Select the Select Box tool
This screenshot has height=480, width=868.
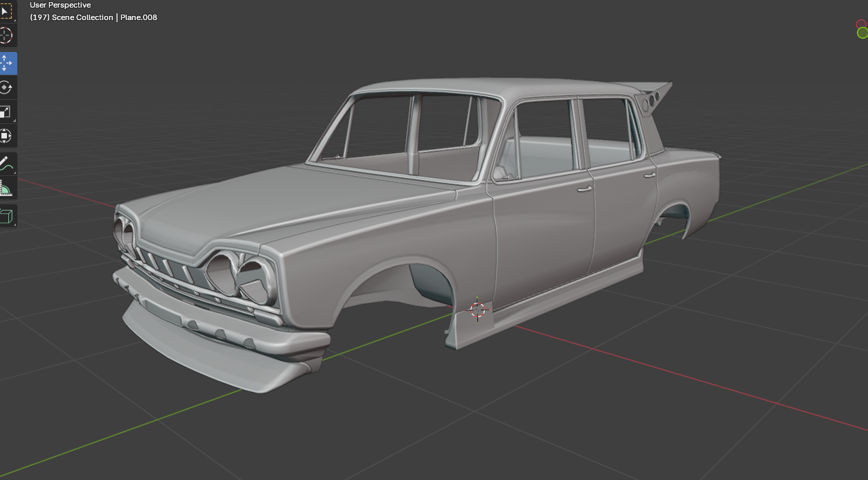pos(6,11)
